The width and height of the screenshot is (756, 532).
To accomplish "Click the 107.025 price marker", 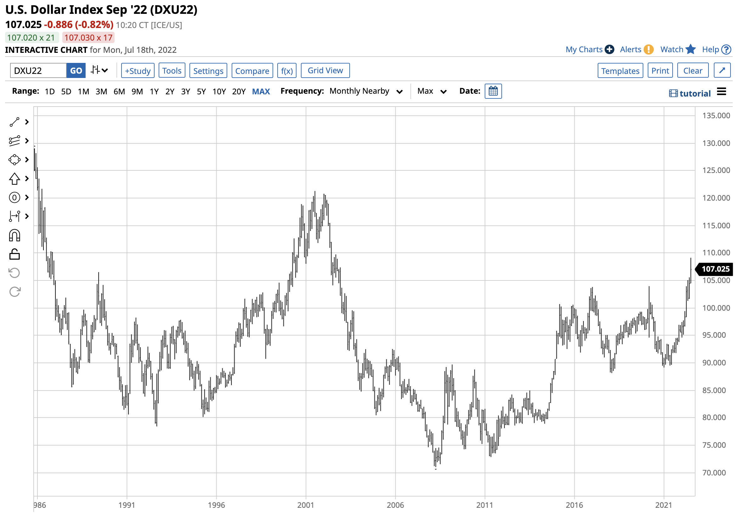I will coord(715,269).
